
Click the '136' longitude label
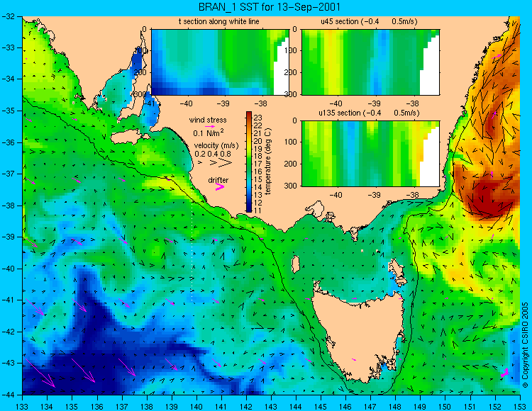[x=97, y=406]
